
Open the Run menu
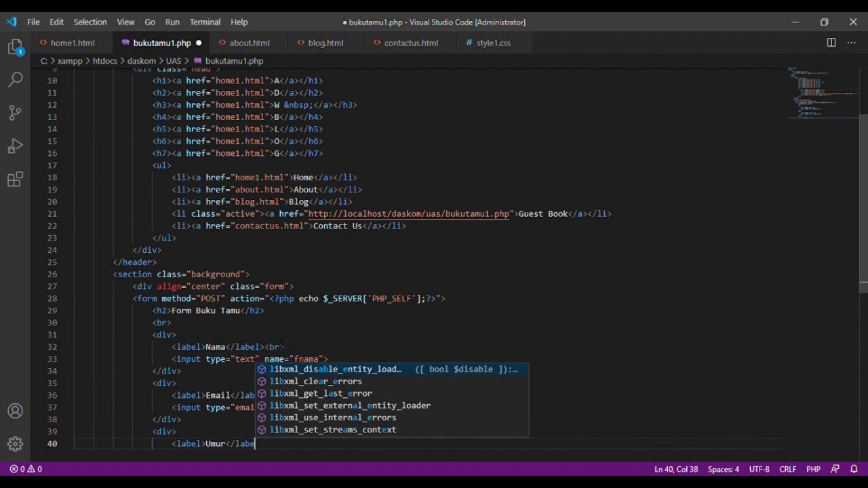click(x=172, y=22)
